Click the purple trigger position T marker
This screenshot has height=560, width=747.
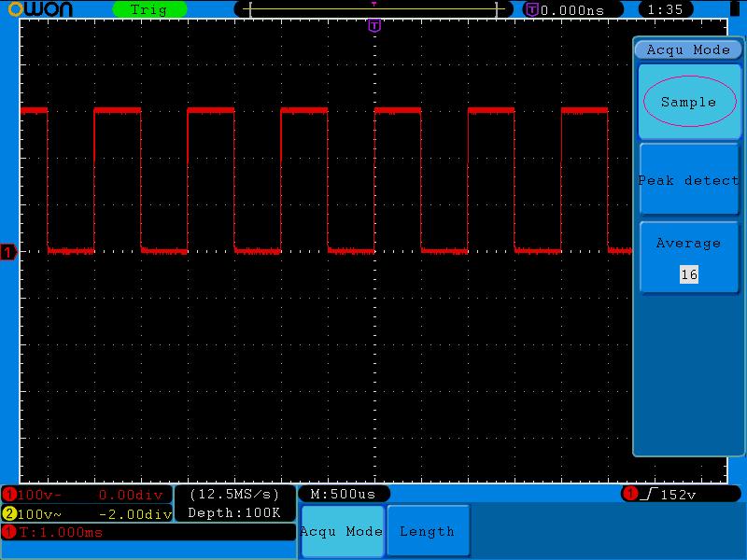[x=374, y=26]
